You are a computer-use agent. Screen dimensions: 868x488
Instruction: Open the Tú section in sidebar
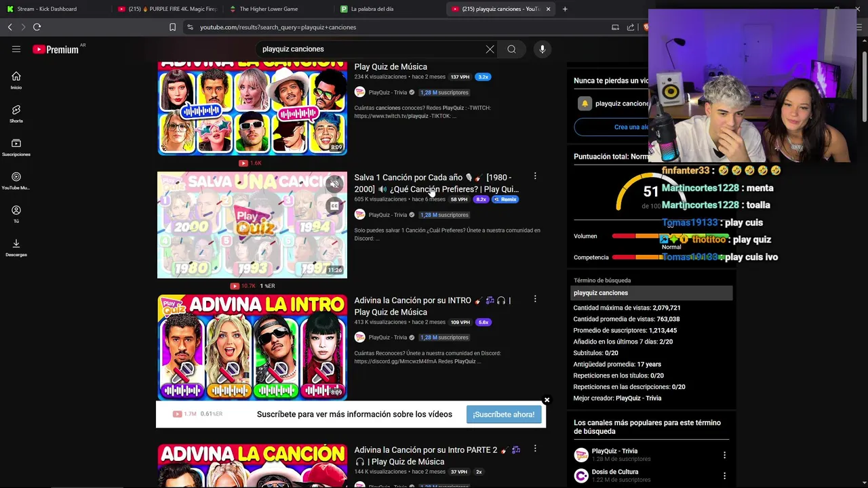pyautogui.click(x=16, y=214)
